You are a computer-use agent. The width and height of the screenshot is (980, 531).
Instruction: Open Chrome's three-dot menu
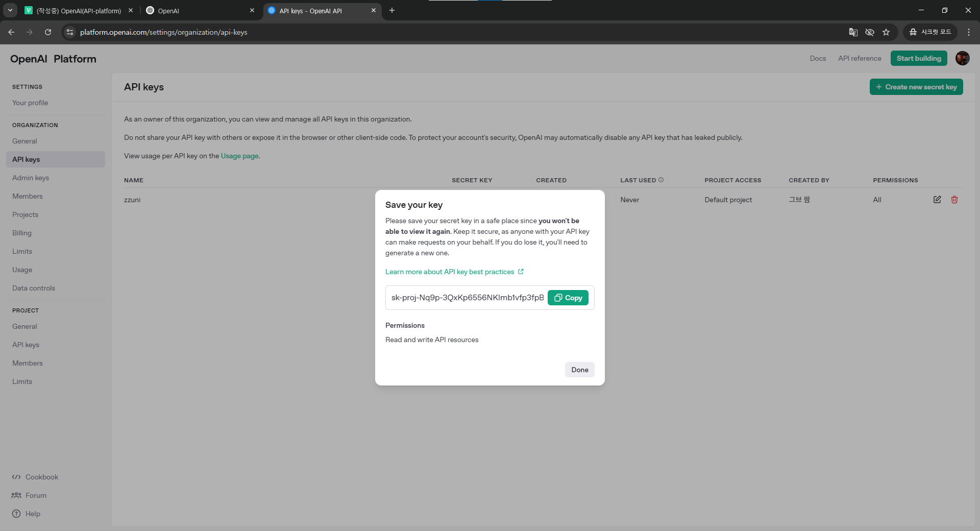point(969,32)
